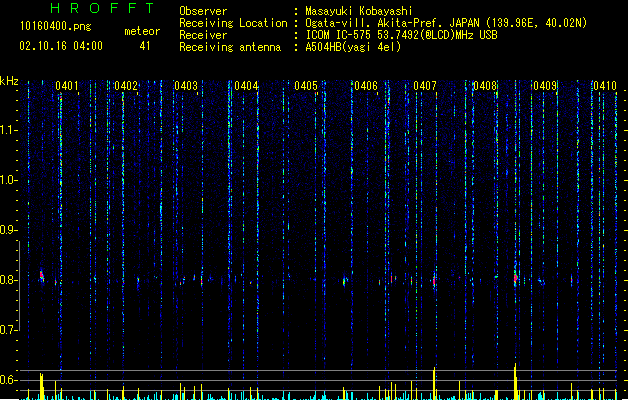Click the 'meteor' label
This screenshot has height=400, width=629.
(x=142, y=31)
